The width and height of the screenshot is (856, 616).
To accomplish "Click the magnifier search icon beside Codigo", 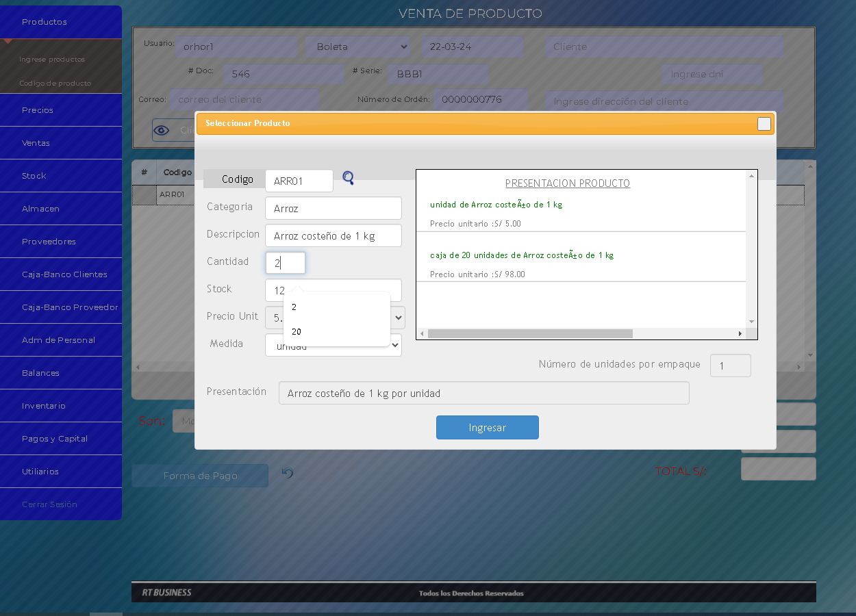I will (348, 178).
